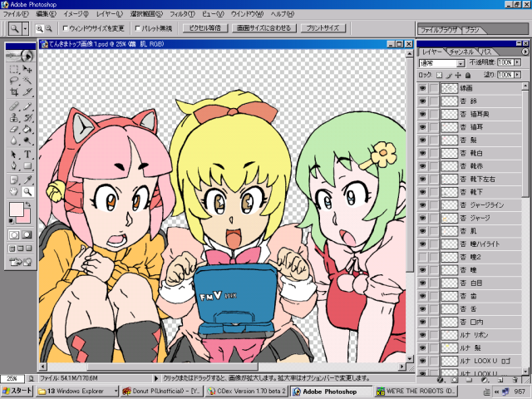Add layer mask icon
Screen dimensions: 532x399
[x=455, y=380]
